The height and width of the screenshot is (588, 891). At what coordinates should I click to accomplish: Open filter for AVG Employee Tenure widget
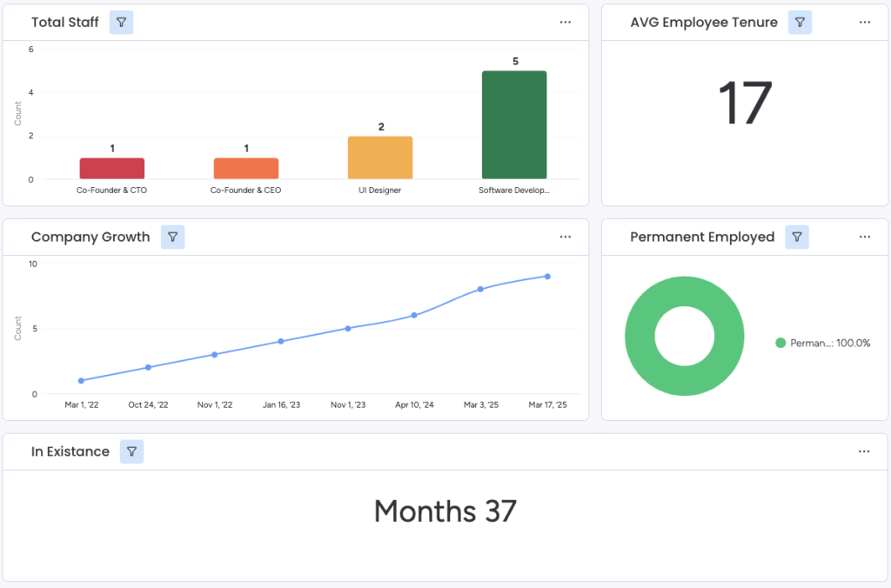point(800,23)
